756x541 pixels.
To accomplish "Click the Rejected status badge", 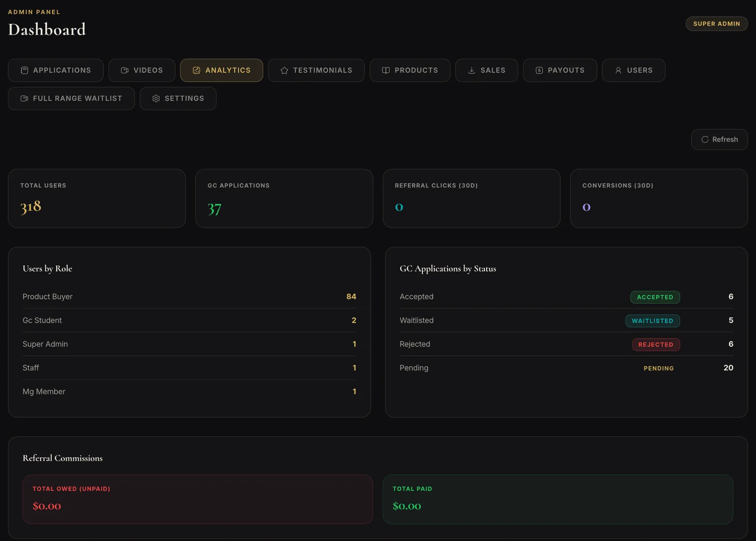I will coord(656,344).
